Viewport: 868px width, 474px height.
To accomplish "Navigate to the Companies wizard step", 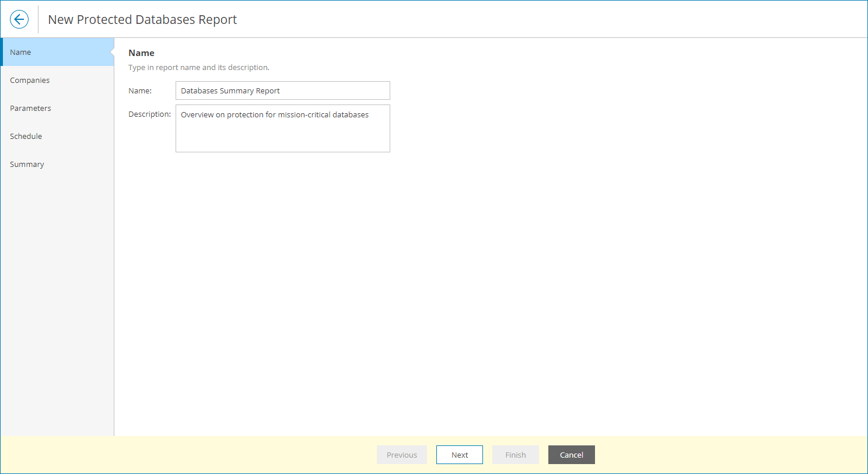I will [30, 80].
